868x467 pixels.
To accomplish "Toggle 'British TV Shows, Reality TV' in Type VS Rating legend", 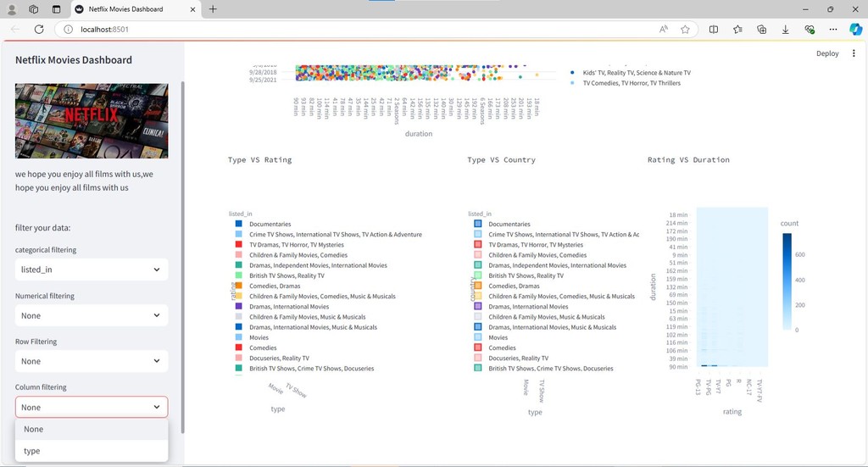I will [287, 275].
